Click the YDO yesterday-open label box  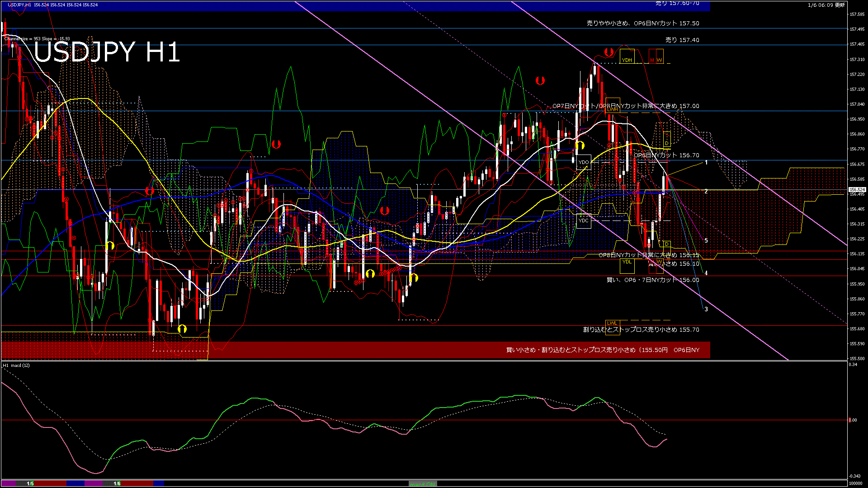[584, 161]
